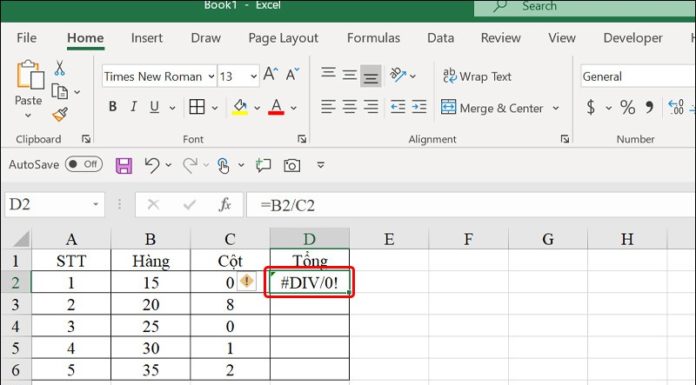Toggle Underline formatting
The height and width of the screenshot is (385, 696).
154,107
